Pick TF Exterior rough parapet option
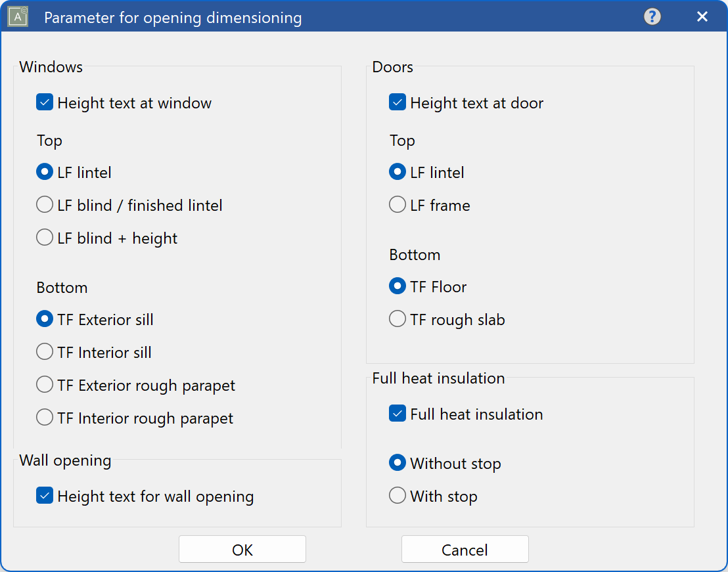 click(x=44, y=385)
